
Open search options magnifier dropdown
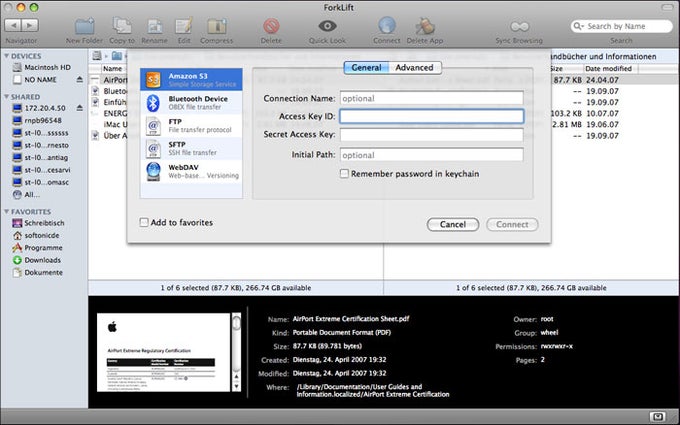pos(579,26)
